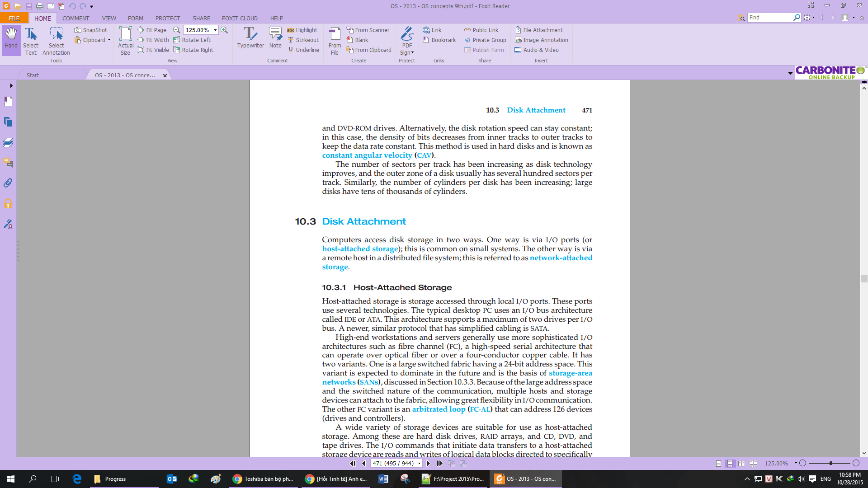Click Fit Visible option

(x=153, y=50)
